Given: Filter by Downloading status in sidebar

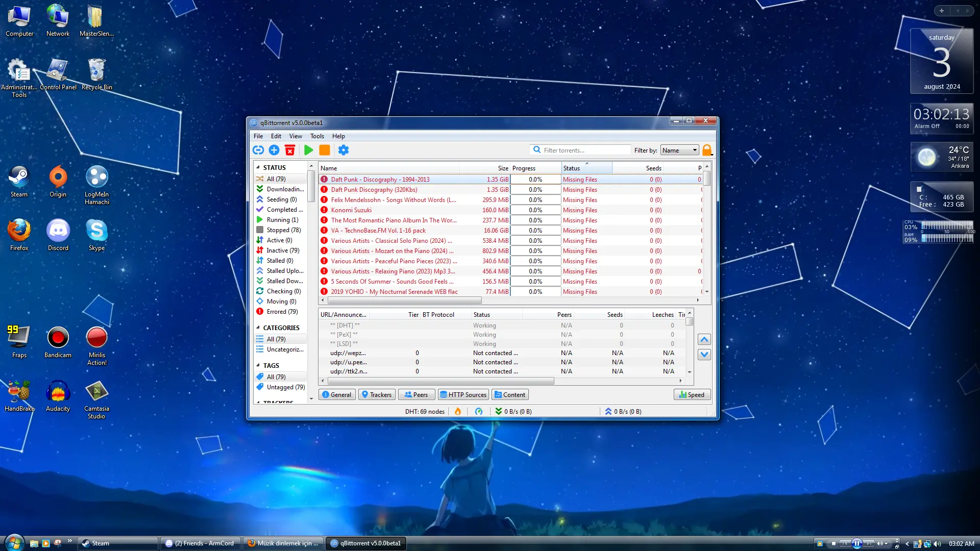Looking at the screenshot, I should (x=281, y=189).
